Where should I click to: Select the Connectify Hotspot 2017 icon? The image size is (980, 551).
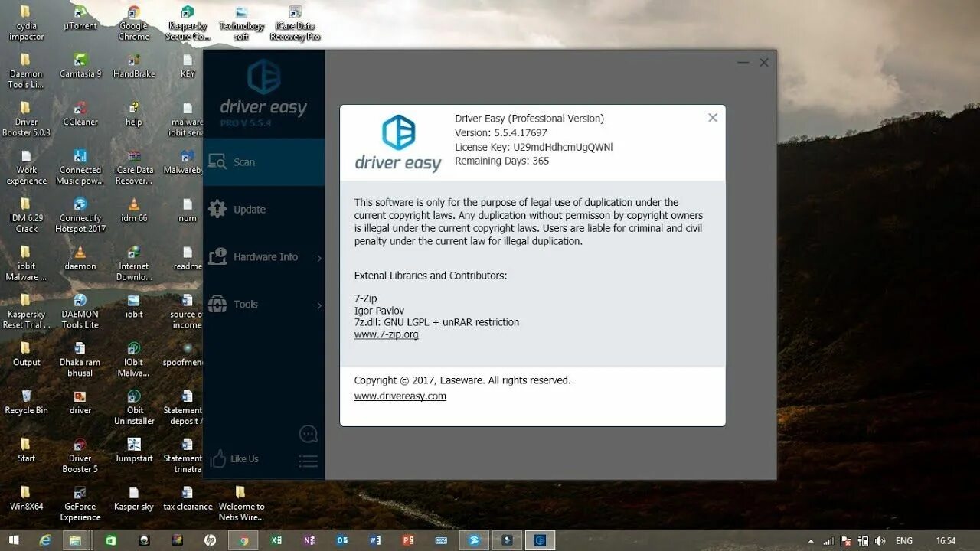pyautogui.click(x=80, y=215)
